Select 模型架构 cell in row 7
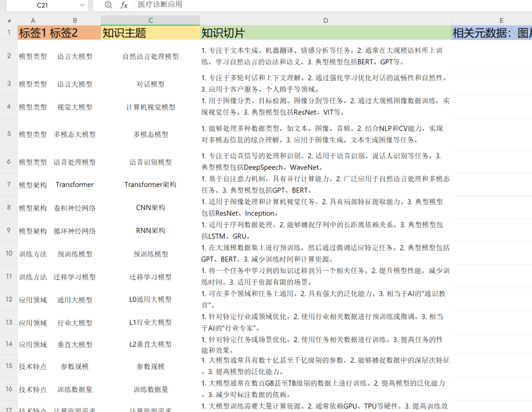 tap(33, 185)
